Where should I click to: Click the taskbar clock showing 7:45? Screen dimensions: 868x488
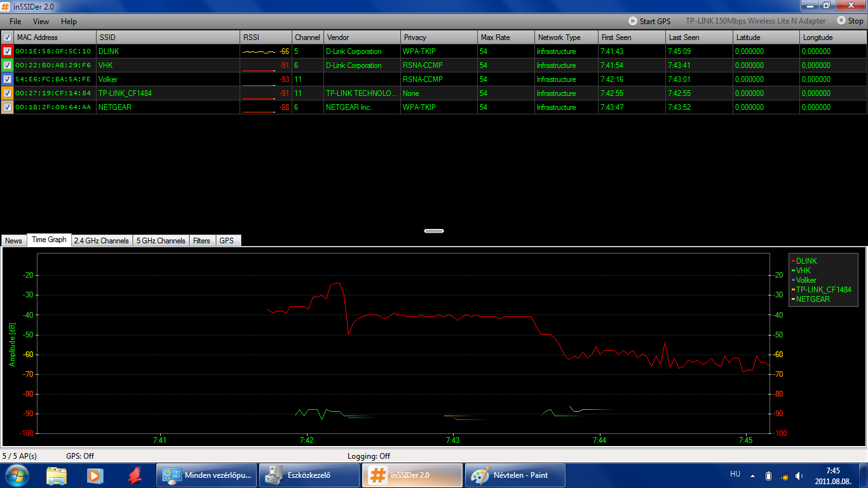coord(833,475)
